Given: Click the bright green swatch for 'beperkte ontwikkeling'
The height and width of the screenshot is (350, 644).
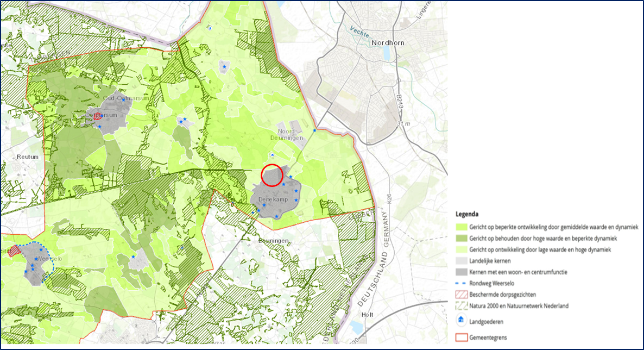Looking at the screenshot, I should pyautogui.click(x=462, y=227).
